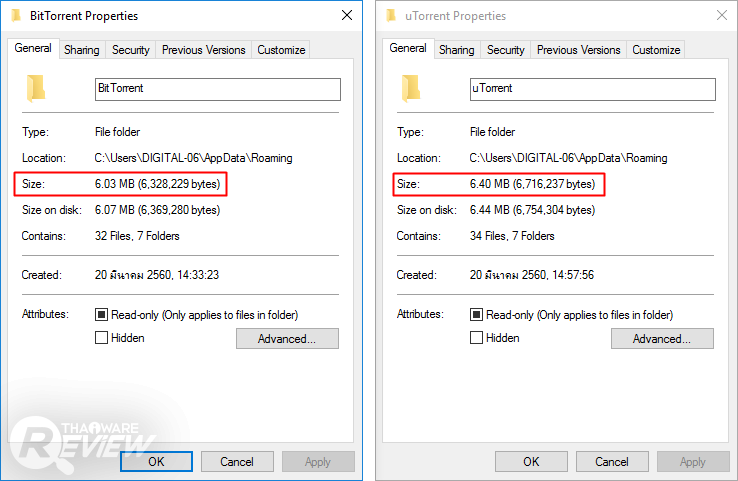This screenshot has width=738, height=481.
Task: Click the uTorrent folder name field
Action: click(x=592, y=89)
